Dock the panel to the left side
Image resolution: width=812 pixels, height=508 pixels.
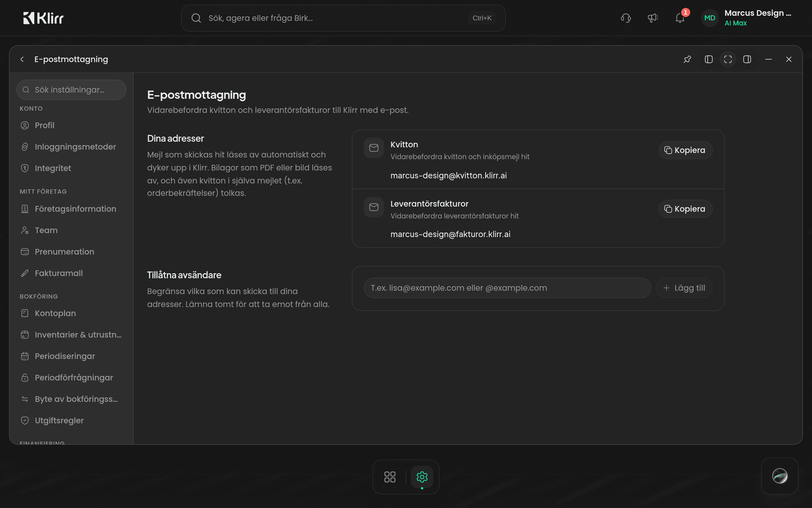(709, 60)
